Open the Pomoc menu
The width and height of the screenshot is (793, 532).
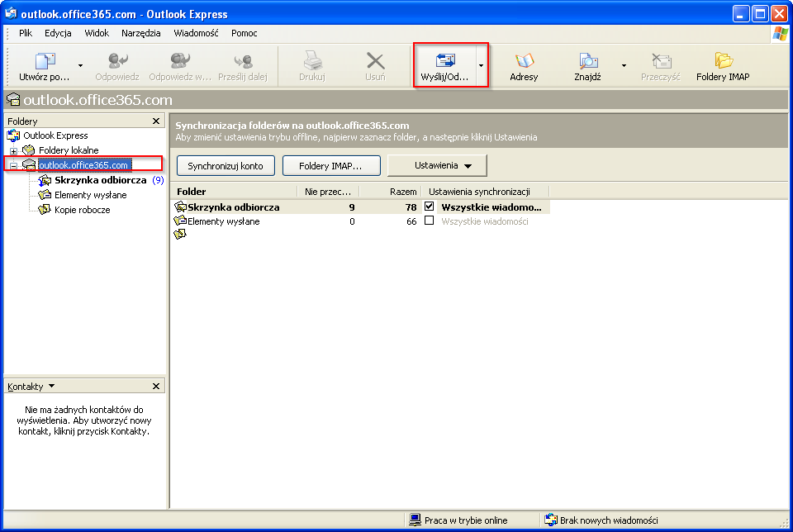(x=245, y=33)
